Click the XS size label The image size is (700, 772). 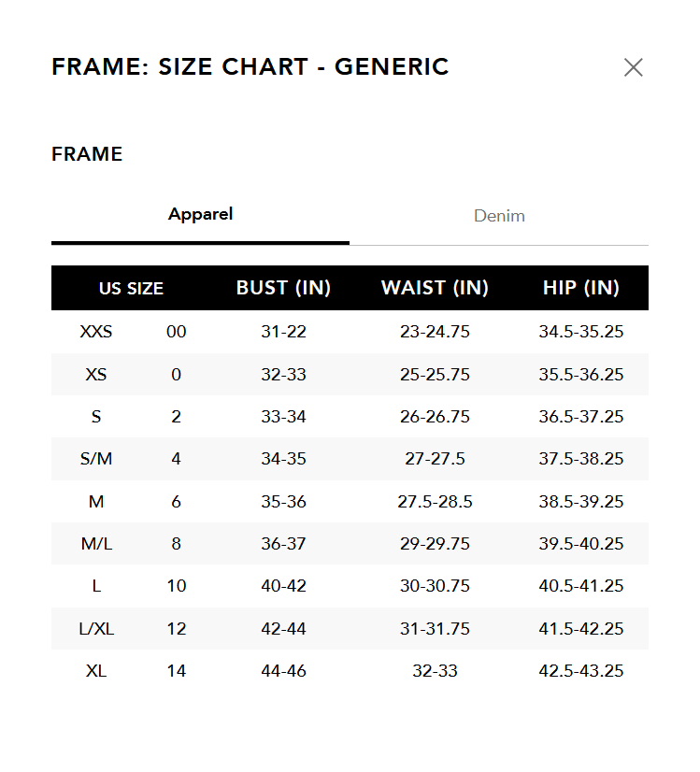(x=96, y=375)
